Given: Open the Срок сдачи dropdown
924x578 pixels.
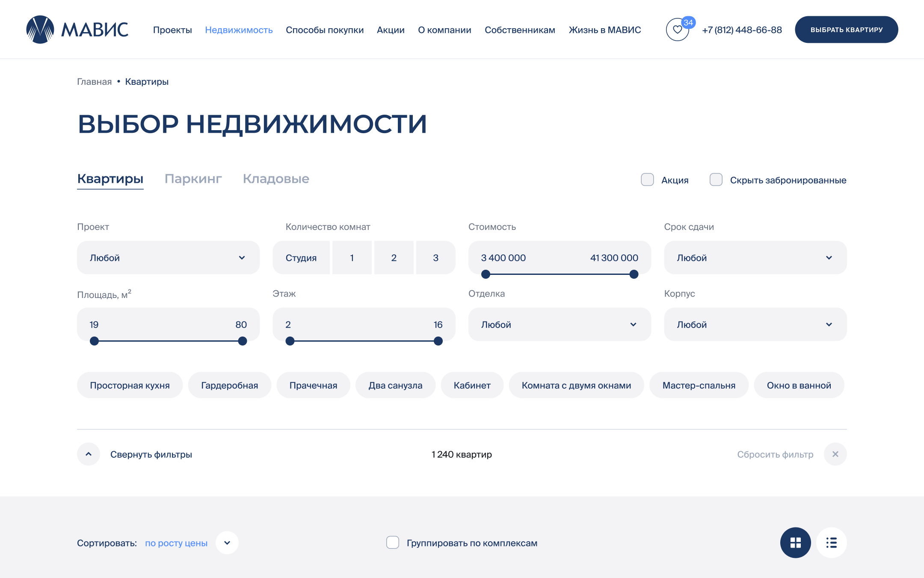Looking at the screenshot, I should pyautogui.click(x=755, y=258).
